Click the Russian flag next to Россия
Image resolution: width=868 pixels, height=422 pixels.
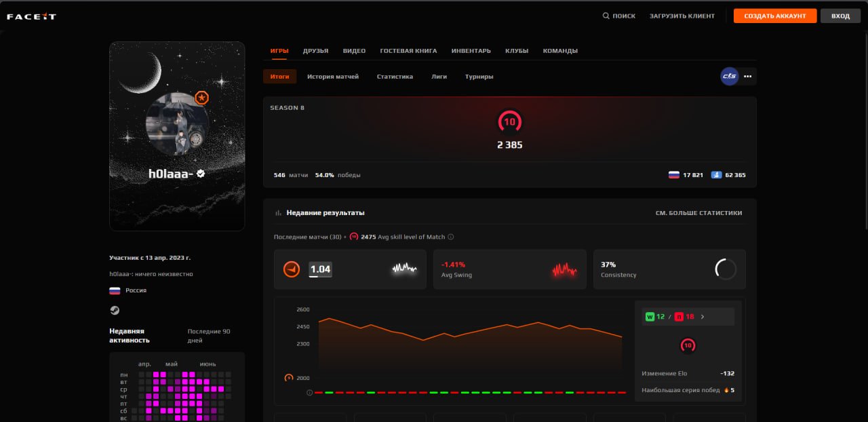pyautogui.click(x=115, y=290)
